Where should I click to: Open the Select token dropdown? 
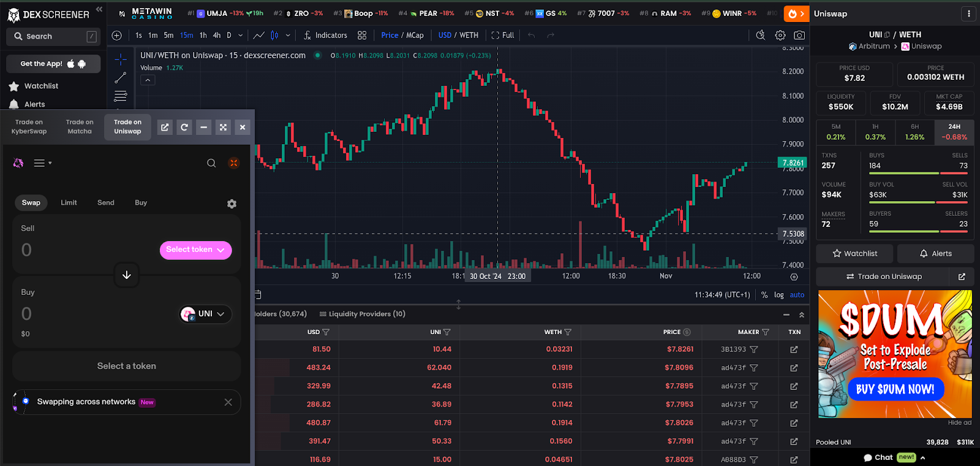195,250
